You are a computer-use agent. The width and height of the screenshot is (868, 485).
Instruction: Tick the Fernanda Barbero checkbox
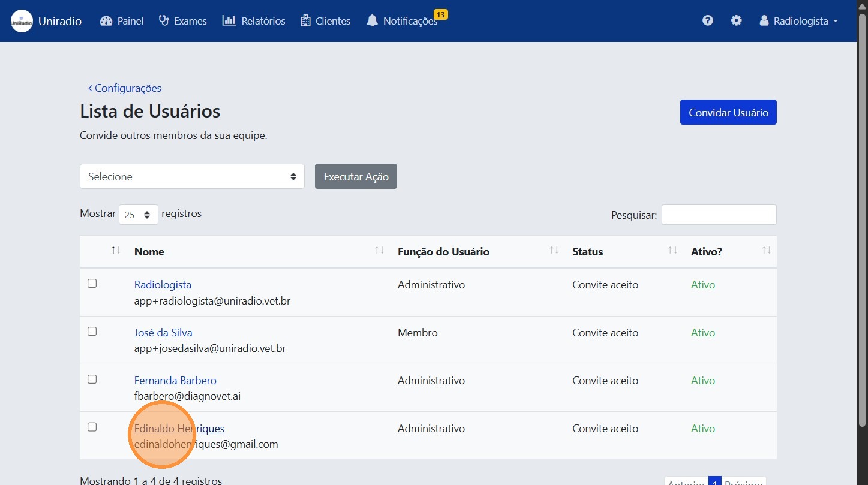point(92,379)
